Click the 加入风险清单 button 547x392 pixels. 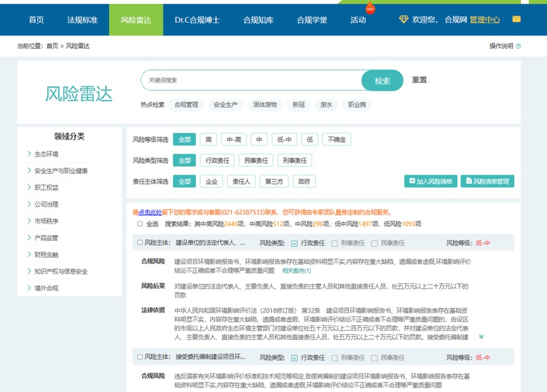(431, 182)
